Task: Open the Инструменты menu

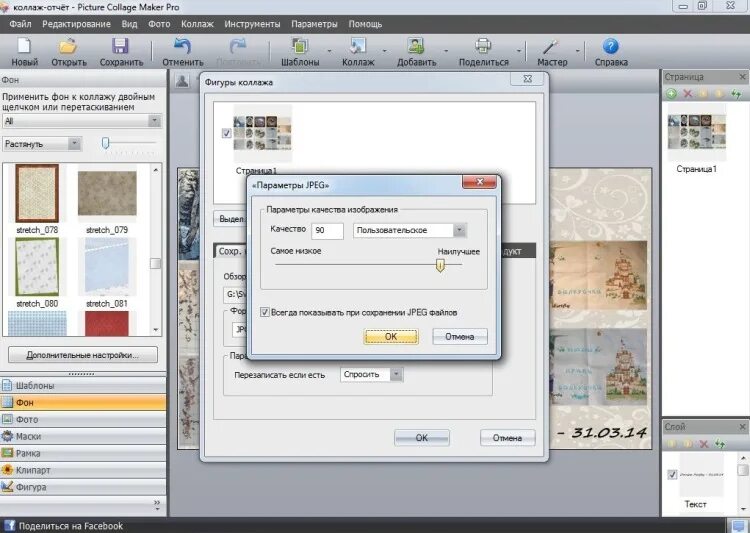Action: point(252,24)
